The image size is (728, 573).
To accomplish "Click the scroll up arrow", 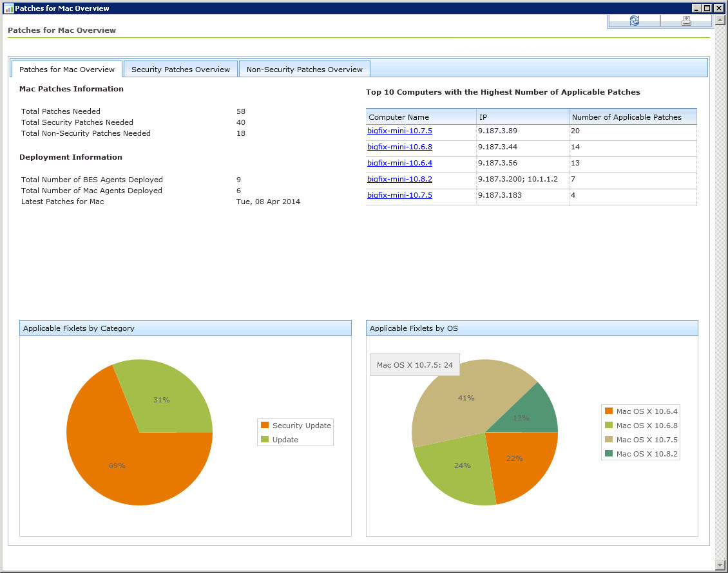I will (x=721, y=21).
